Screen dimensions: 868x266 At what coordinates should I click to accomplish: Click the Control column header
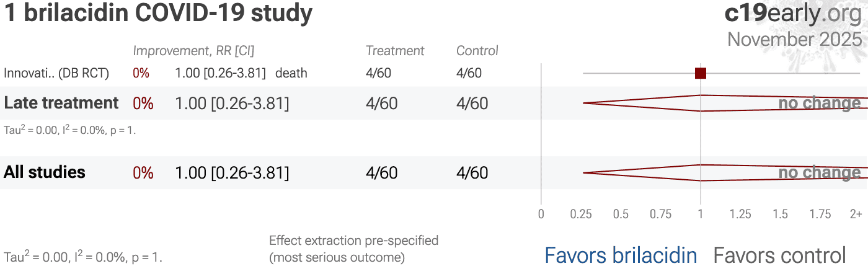point(477,51)
